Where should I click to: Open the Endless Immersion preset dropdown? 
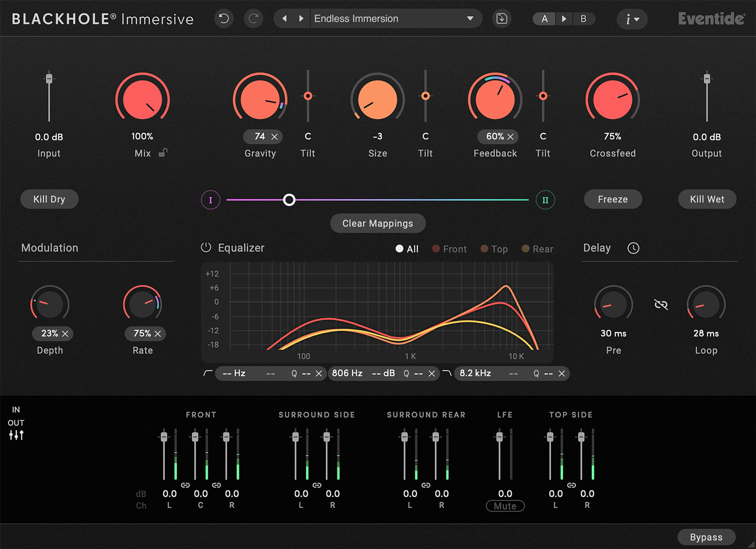coord(396,18)
